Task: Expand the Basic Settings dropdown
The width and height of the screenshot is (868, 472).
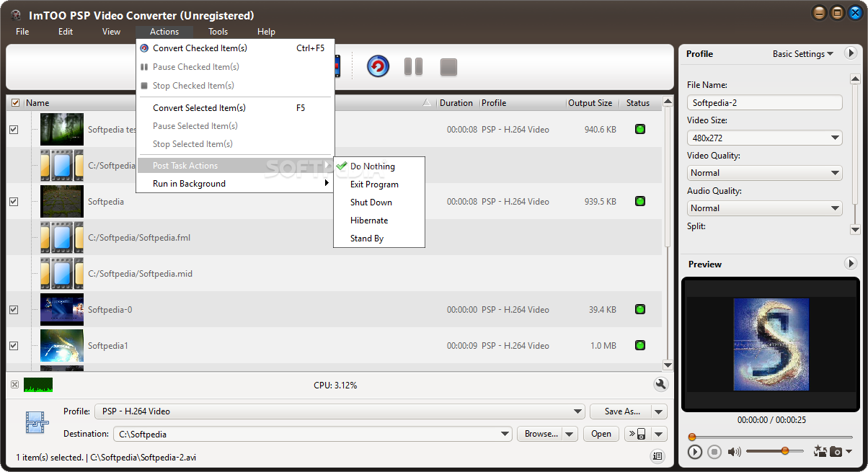Action: click(802, 54)
